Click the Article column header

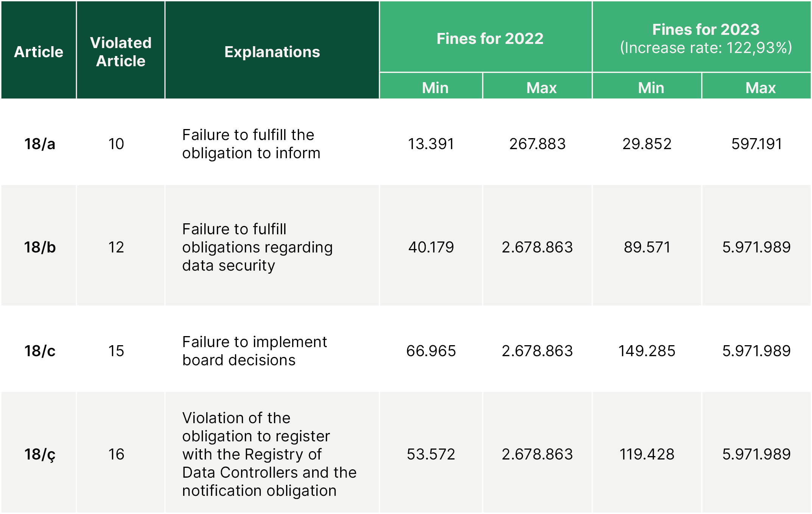tap(39, 52)
